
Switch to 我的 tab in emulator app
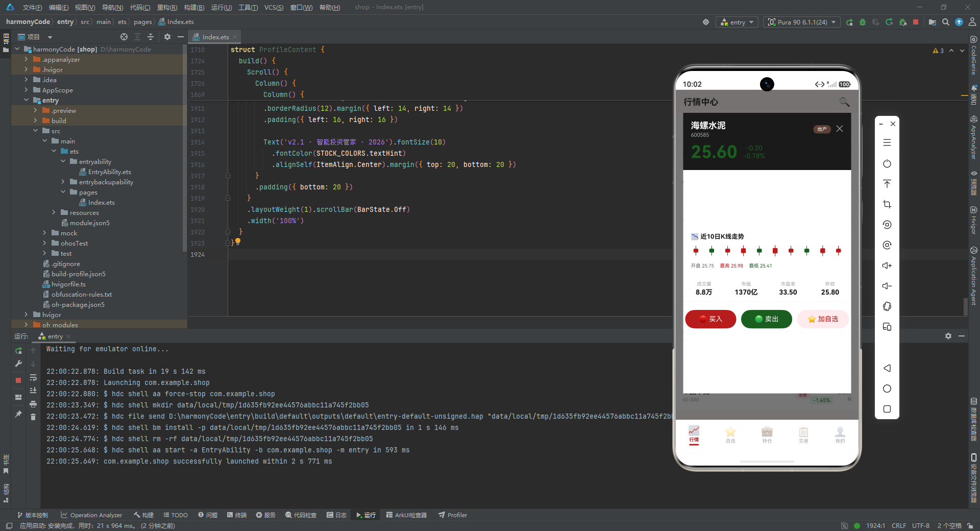click(x=840, y=435)
